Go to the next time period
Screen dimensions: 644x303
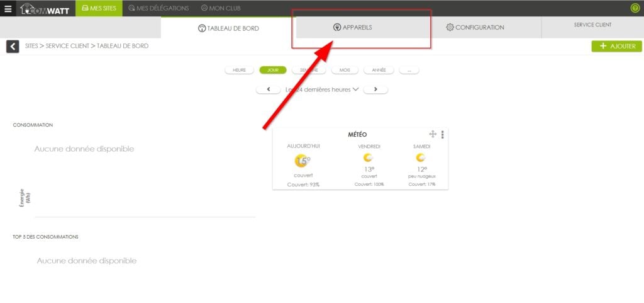coord(375,89)
